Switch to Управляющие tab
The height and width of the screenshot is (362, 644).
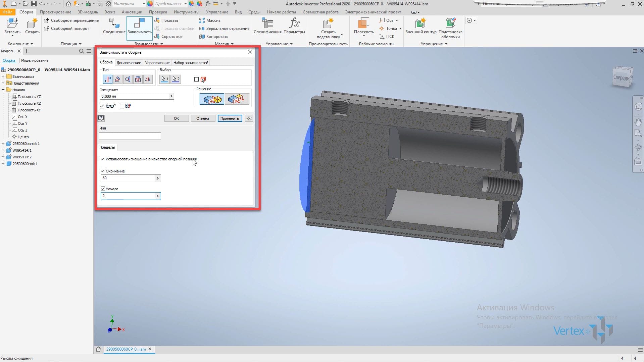[157, 63]
